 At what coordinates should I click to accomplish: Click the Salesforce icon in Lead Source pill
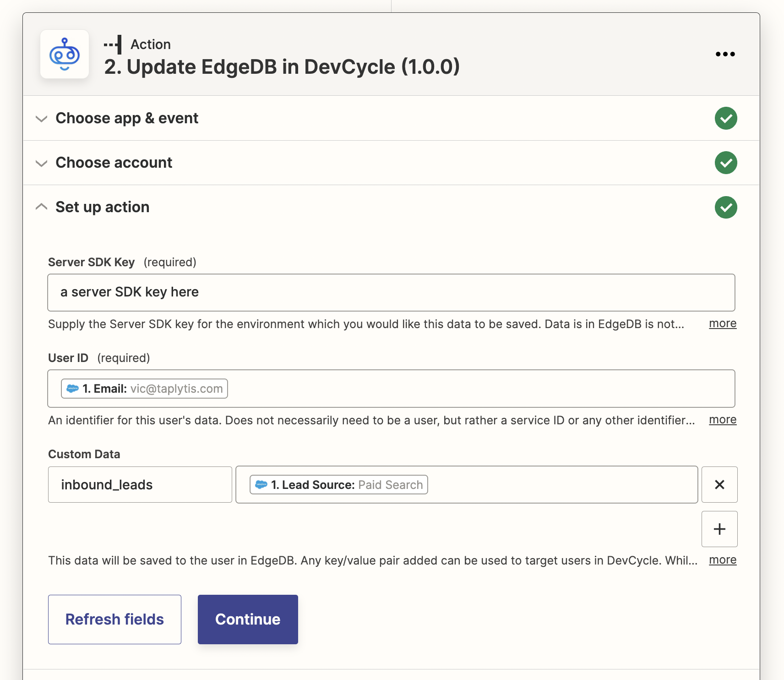coord(261,485)
